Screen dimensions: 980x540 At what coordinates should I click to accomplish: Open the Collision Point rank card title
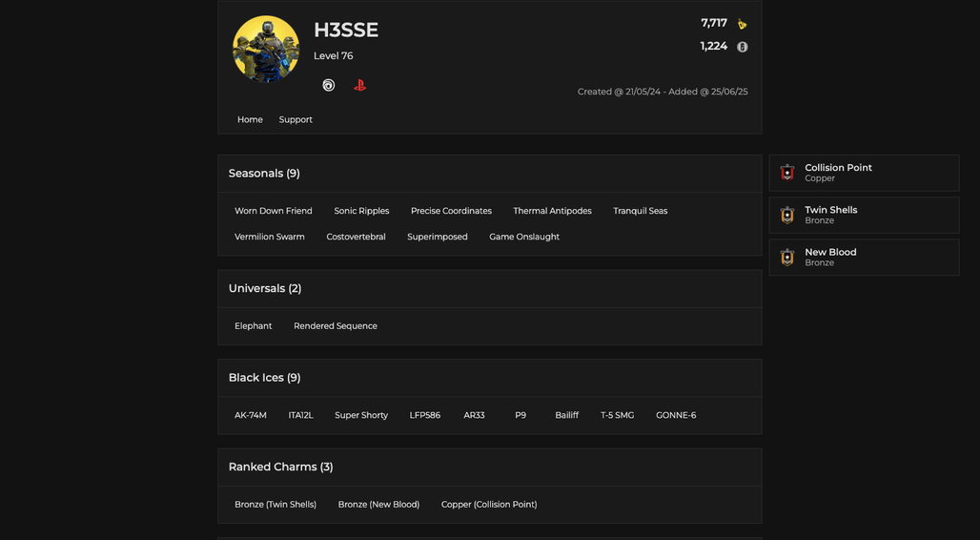[x=838, y=168]
